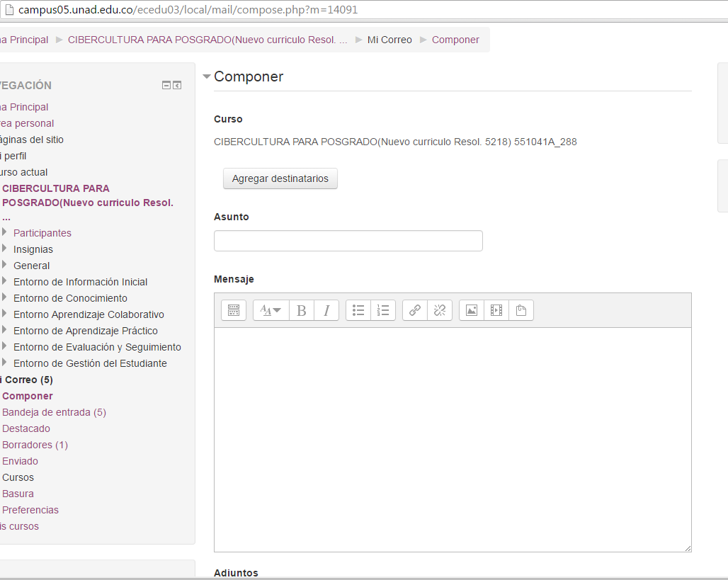Insert media video into the message
The width and height of the screenshot is (728, 580).
[496, 310]
